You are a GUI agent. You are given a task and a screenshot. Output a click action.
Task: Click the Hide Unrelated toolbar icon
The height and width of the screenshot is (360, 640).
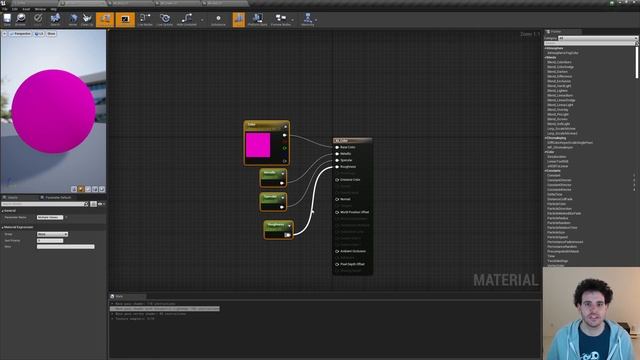click(x=187, y=19)
